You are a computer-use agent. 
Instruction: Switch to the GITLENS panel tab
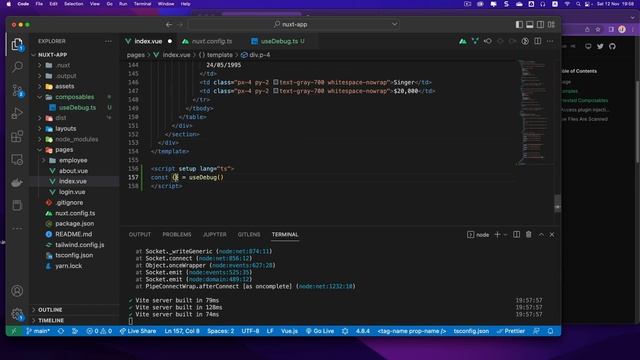[249, 234]
